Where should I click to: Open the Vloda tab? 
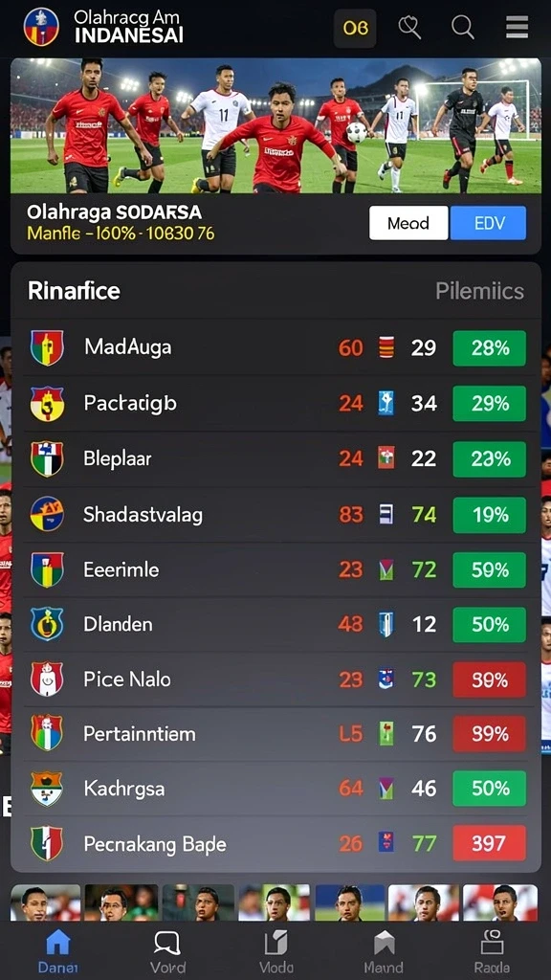tap(276, 950)
